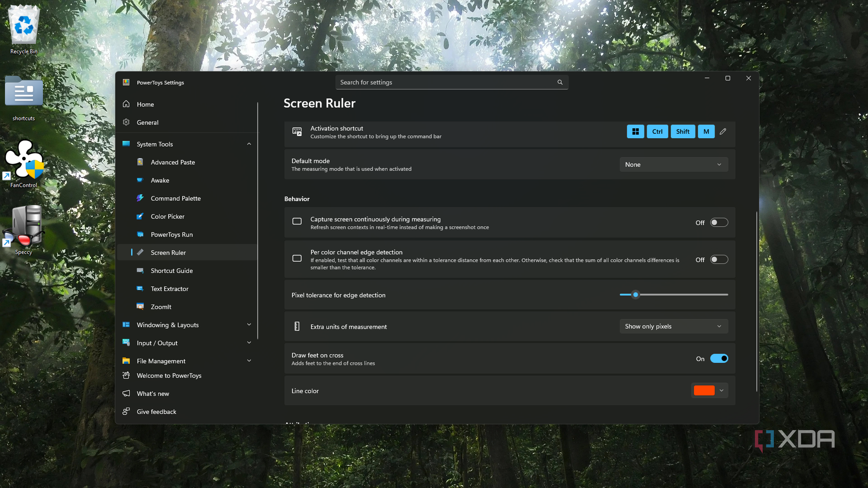Turn off Draw feet on cross

pos(719,359)
